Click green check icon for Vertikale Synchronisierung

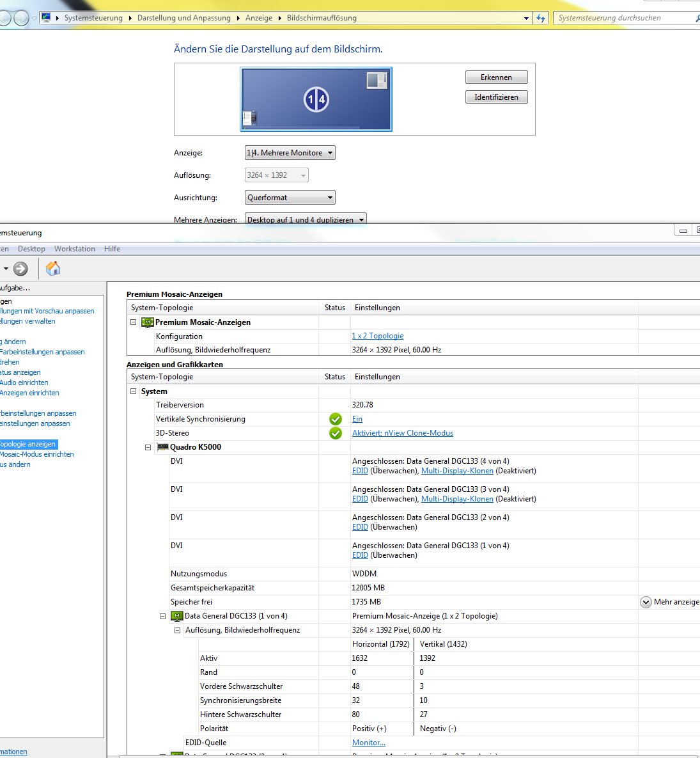[335, 419]
